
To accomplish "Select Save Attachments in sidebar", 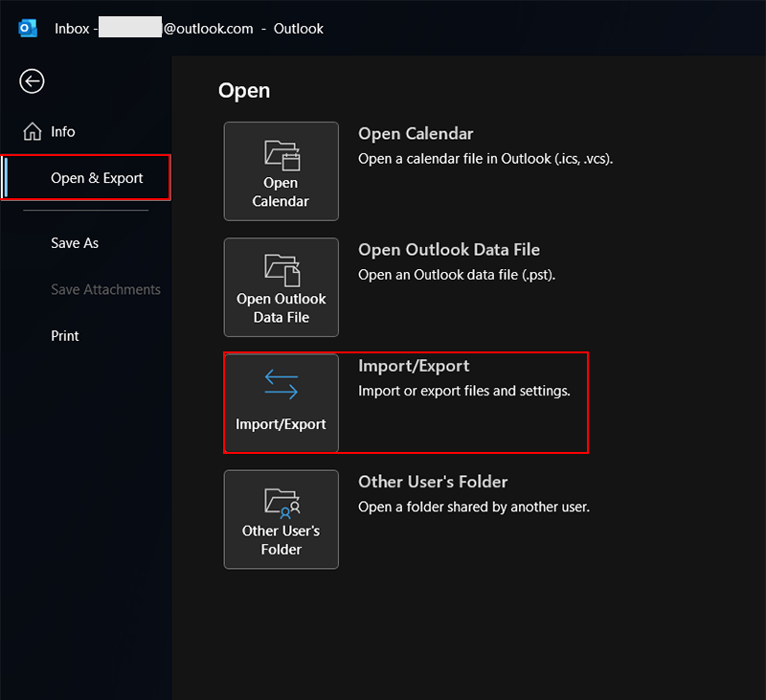I will click(x=105, y=289).
